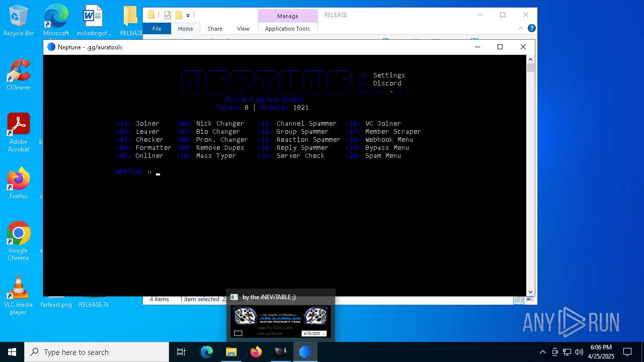Click the Webhook Menu option text

pos(389,139)
